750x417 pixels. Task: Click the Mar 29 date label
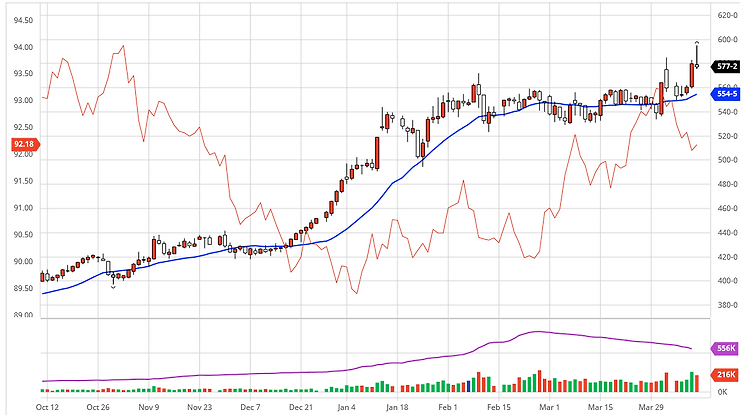tap(651, 407)
